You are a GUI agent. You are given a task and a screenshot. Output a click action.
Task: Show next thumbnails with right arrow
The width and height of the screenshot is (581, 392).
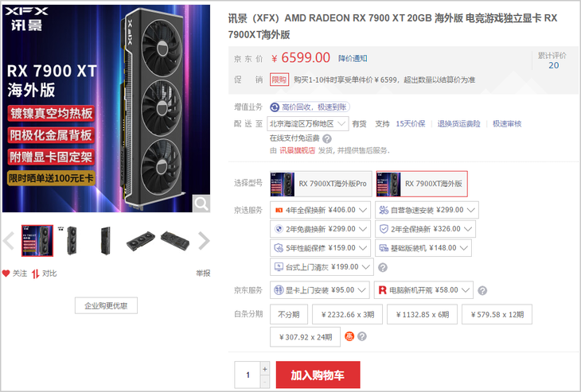[x=204, y=241]
